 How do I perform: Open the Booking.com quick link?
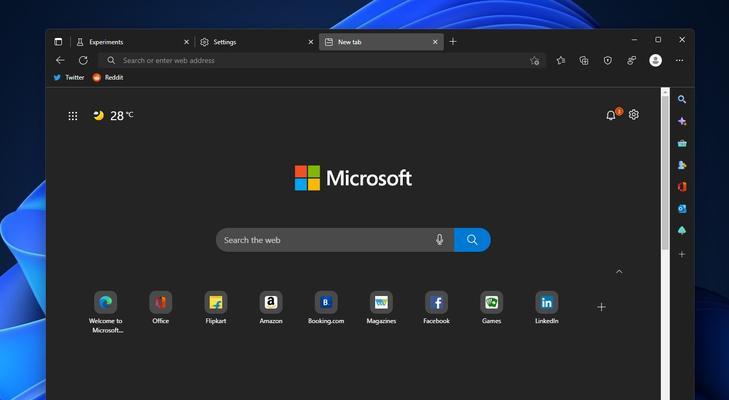[326, 308]
